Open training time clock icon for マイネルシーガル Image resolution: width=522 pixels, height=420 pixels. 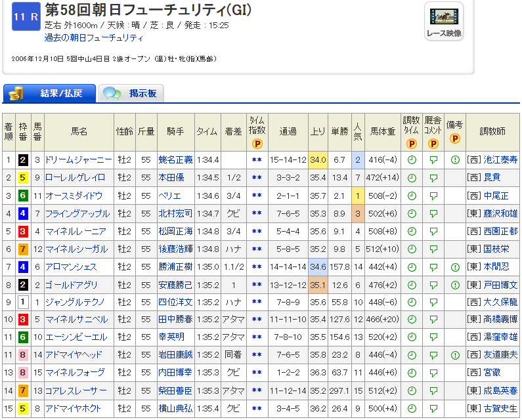pyautogui.click(x=412, y=249)
